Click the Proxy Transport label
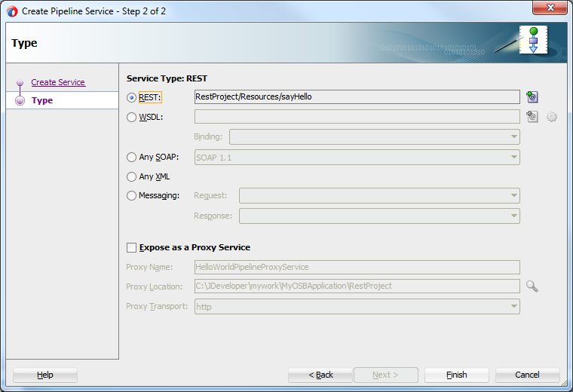Image resolution: width=573 pixels, height=392 pixels. pos(157,307)
